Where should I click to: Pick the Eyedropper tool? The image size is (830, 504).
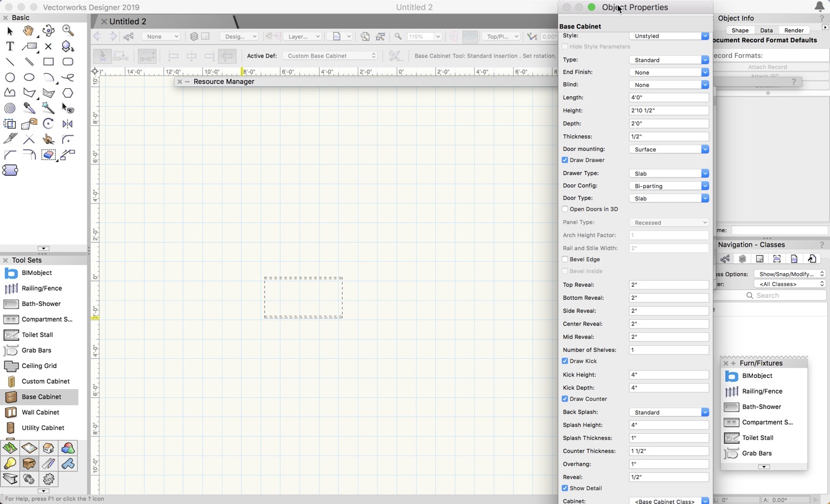coord(29,108)
